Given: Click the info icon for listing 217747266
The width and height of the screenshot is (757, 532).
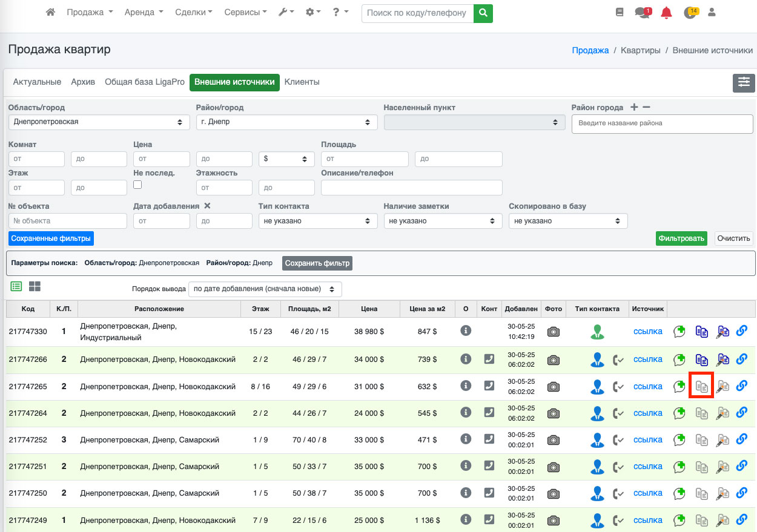Looking at the screenshot, I should [x=466, y=359].
